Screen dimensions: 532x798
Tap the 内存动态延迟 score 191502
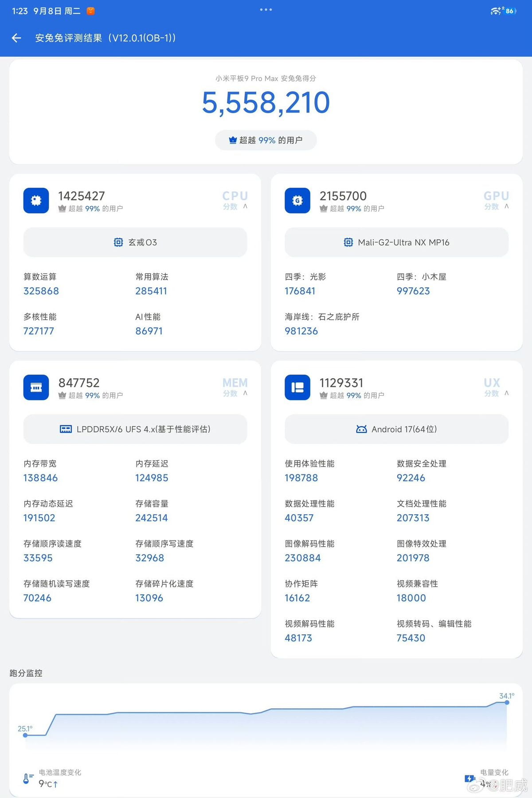click(x=39, y=518)
